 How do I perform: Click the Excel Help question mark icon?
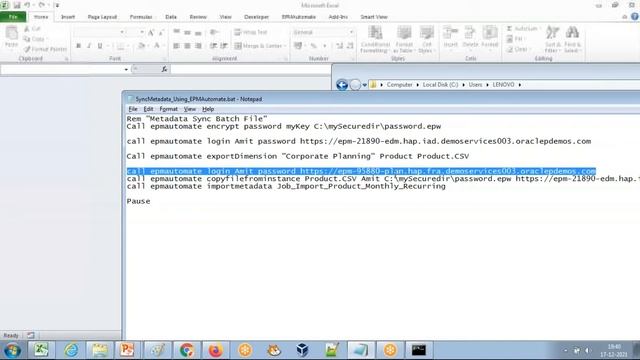tap(635, 16)
